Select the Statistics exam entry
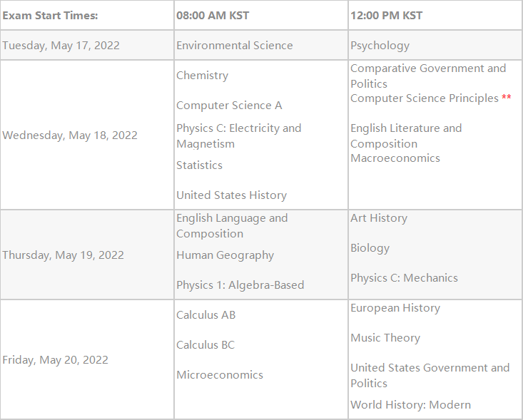523x420 pixels. (x=199, y=165)
